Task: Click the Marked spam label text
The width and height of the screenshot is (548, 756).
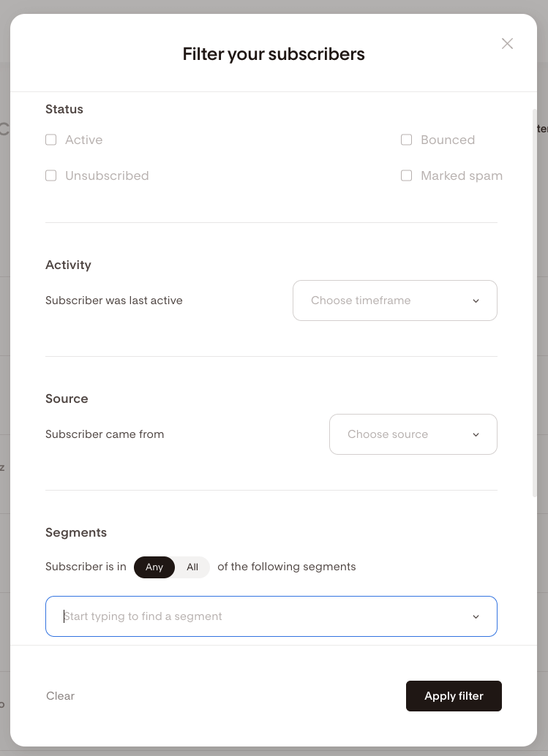Action: click(x=462, y=175)
